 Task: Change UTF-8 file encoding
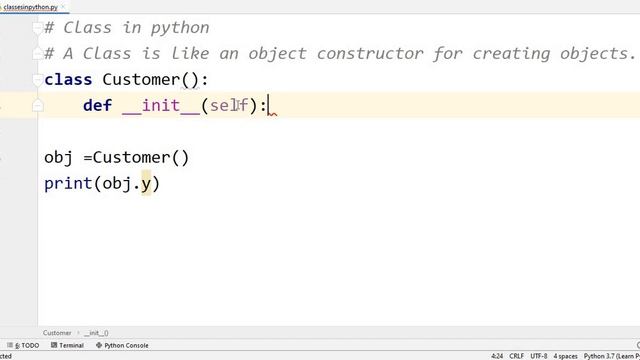pyautogui.click(x=538, y=356)
